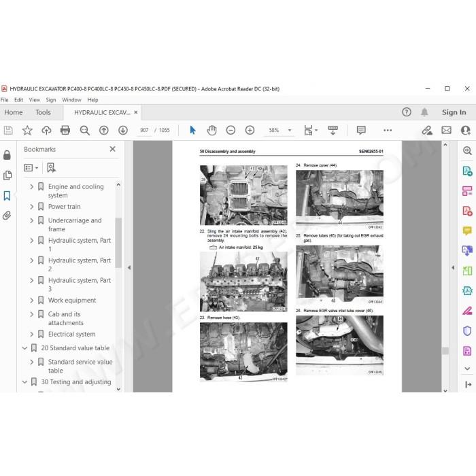Toggle the Bookmarks panel icon
The image size is (476, 476).
click(7, 196)
